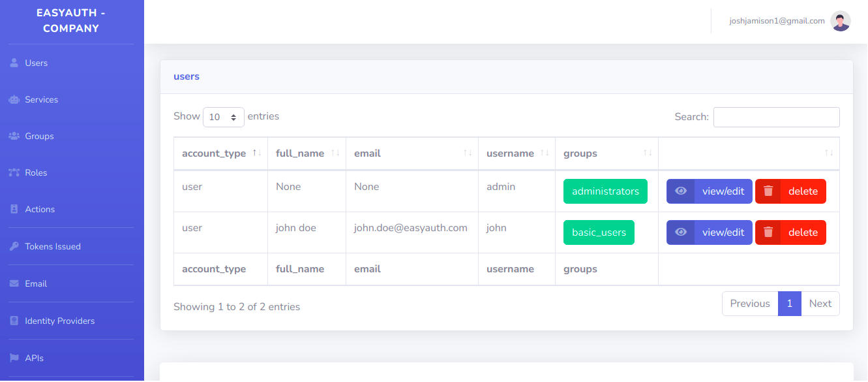Image resolution: width=868 pixels, height=382 pixels.
Task: Click the Next pagination button
Action: [820, 304]
